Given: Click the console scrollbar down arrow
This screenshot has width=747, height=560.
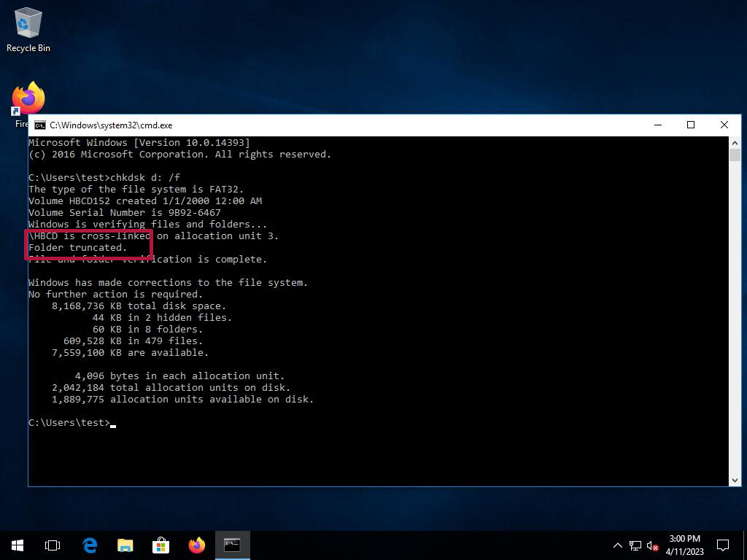Looking at the screenshot, I should (x=735, y=479).
